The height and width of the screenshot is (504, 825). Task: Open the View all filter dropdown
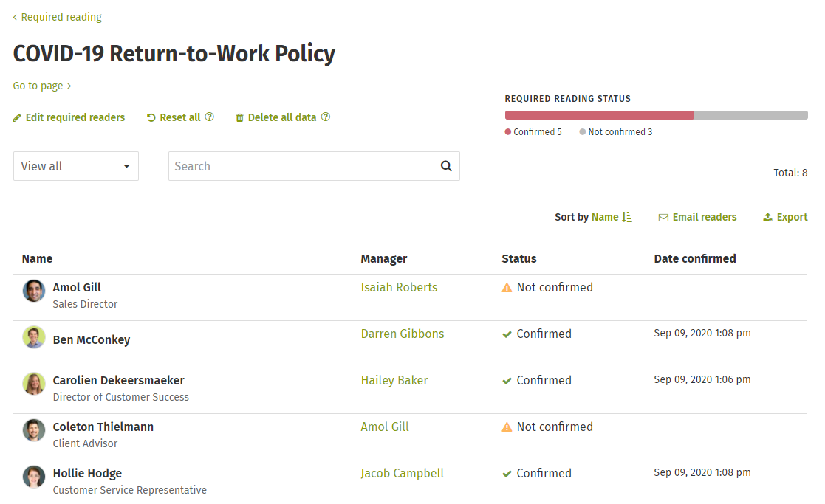click(x=76, y=166)
